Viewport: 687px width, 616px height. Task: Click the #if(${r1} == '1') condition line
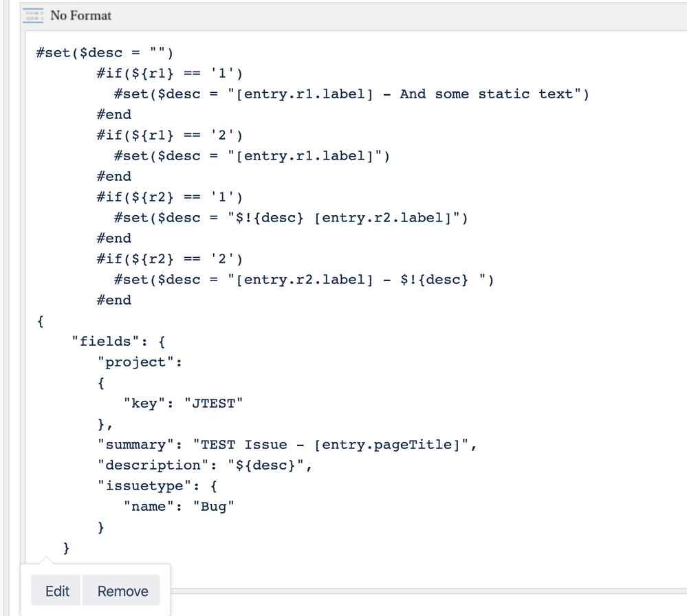(x=168, y=73)
